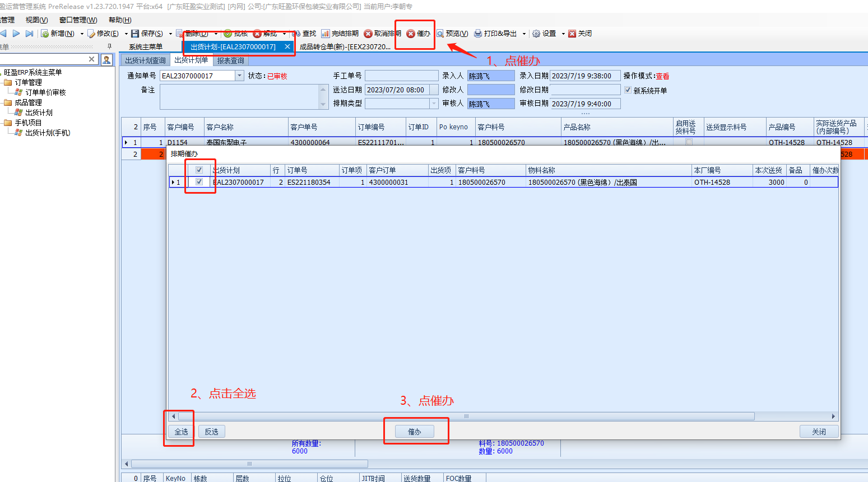Viewport: 868px width, 482px height.
Task: Switch to the 系统主菜单 tab
Action: 146,47
